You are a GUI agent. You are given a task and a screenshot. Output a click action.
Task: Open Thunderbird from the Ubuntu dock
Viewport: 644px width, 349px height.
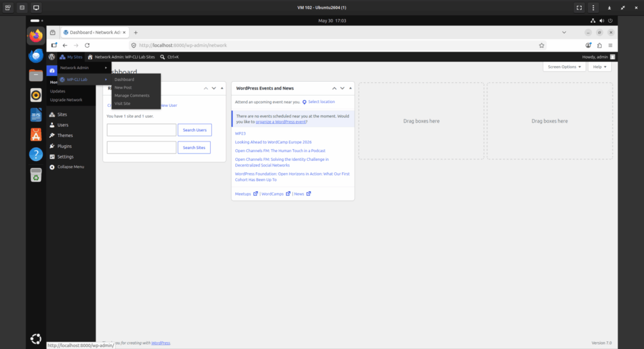pos(36,55)
